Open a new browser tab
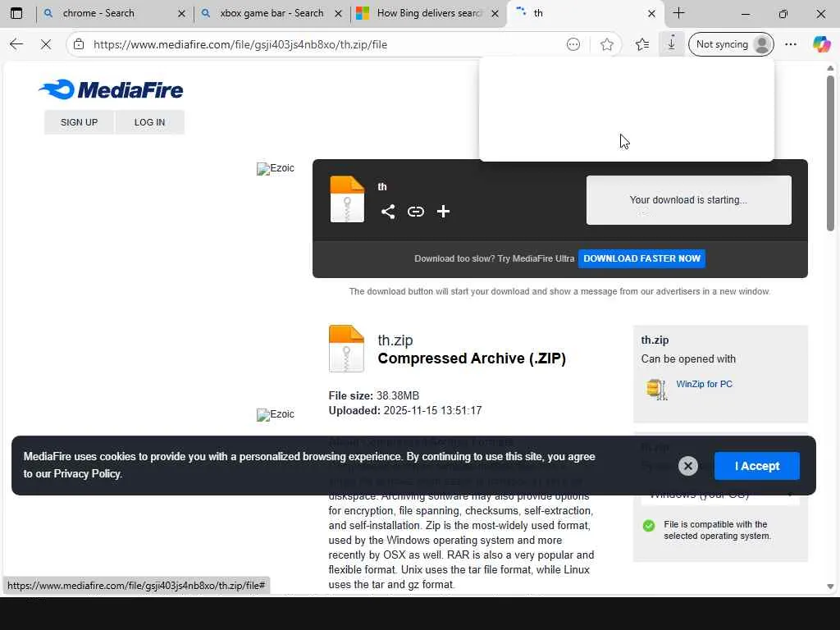 pyautogui.click(x=678, y=13)
